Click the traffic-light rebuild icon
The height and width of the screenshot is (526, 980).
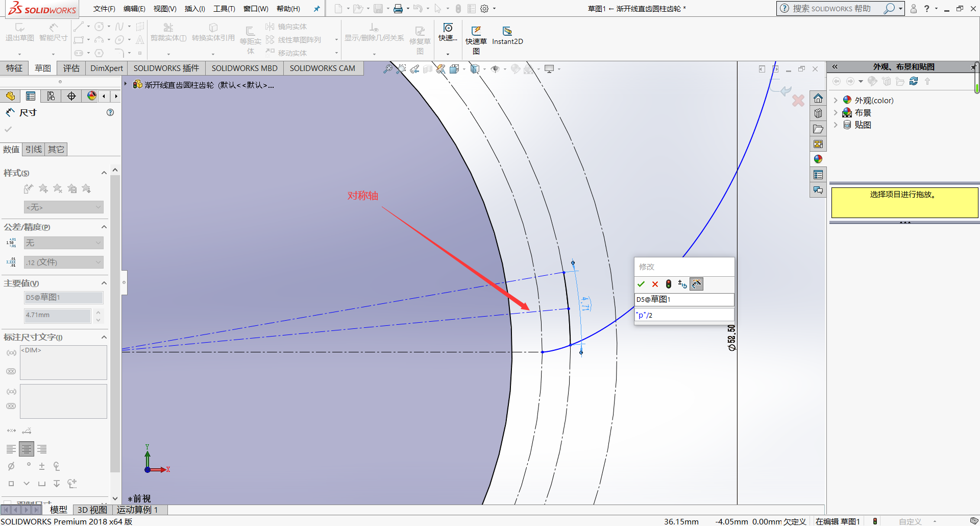click(x=669, y=284)
